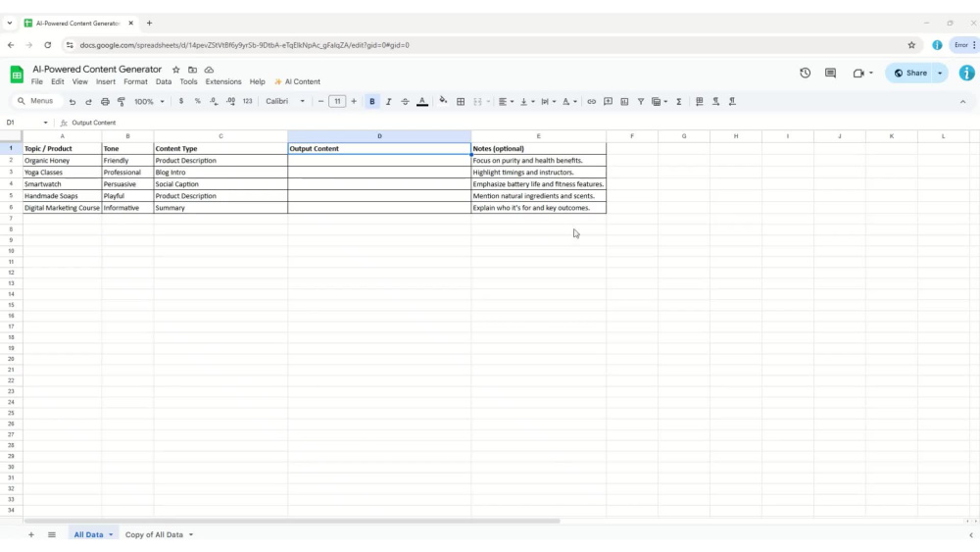The width and height of the screenshot is (980, 552).
Task: Open the Extensions menu
Action: tap(223, 82)
